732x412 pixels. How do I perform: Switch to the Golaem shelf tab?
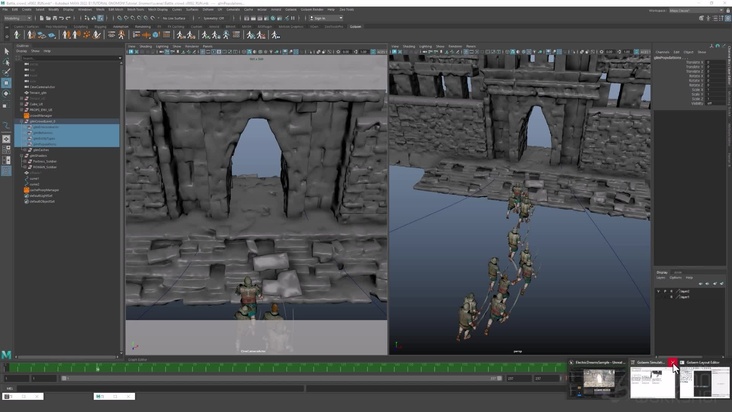356,27
